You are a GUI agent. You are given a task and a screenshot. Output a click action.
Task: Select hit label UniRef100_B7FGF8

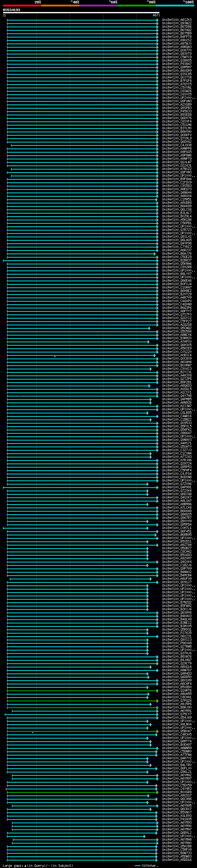pos(177,81)
